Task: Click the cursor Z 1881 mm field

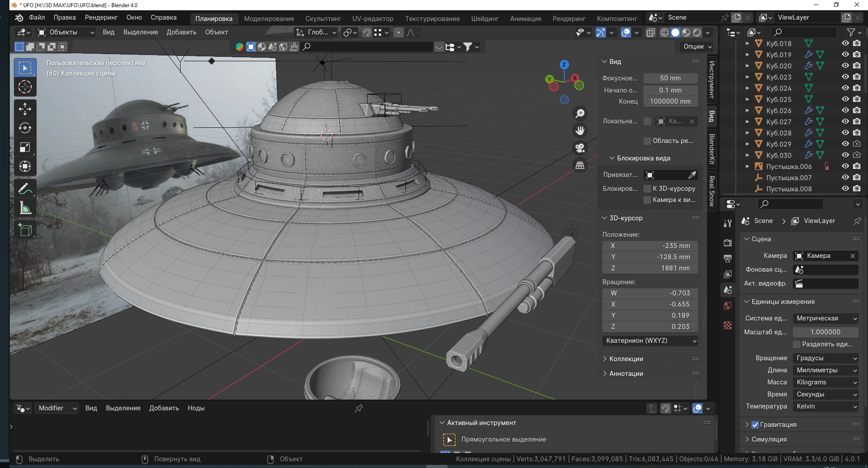Action: point(650,268)
